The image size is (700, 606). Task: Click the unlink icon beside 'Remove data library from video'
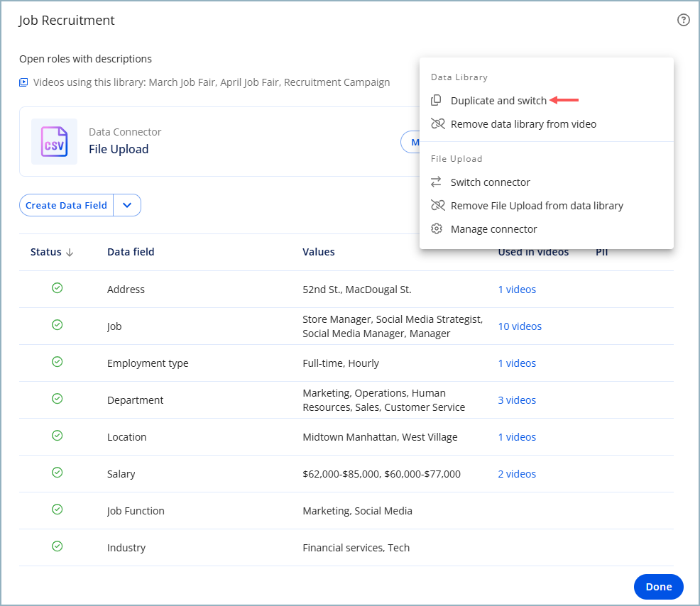(437, 123)
